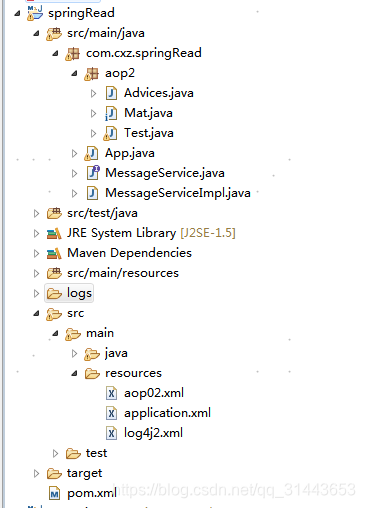This screenshot has width=365, height=508.
Task: Expand the java folder under main
Action: click(74, 353)
